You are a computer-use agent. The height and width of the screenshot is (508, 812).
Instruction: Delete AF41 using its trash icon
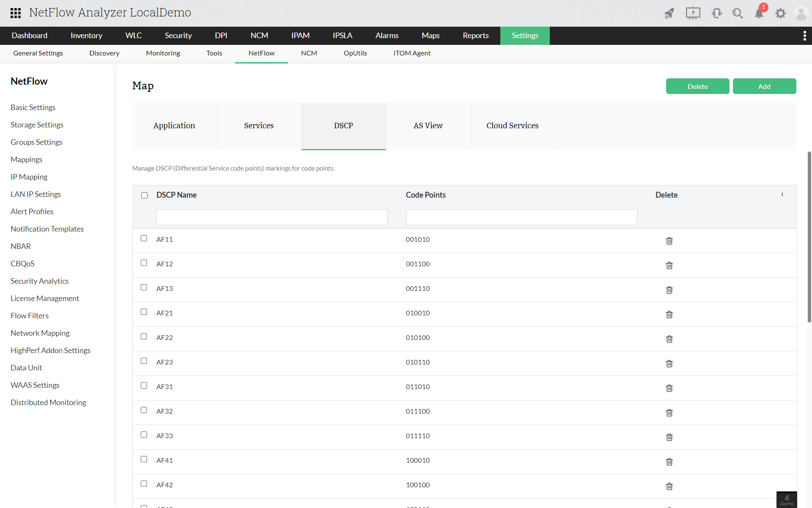pos(669,462)
